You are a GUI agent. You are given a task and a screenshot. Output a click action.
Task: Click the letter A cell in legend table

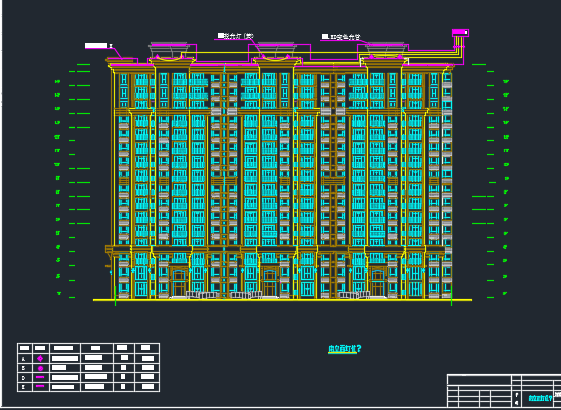point(24,358)
